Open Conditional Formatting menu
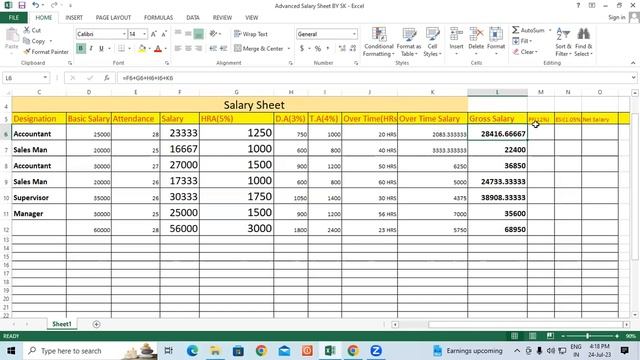Viewport: 640px width, 360px height. pyautogui.click(x=379, y=42)
